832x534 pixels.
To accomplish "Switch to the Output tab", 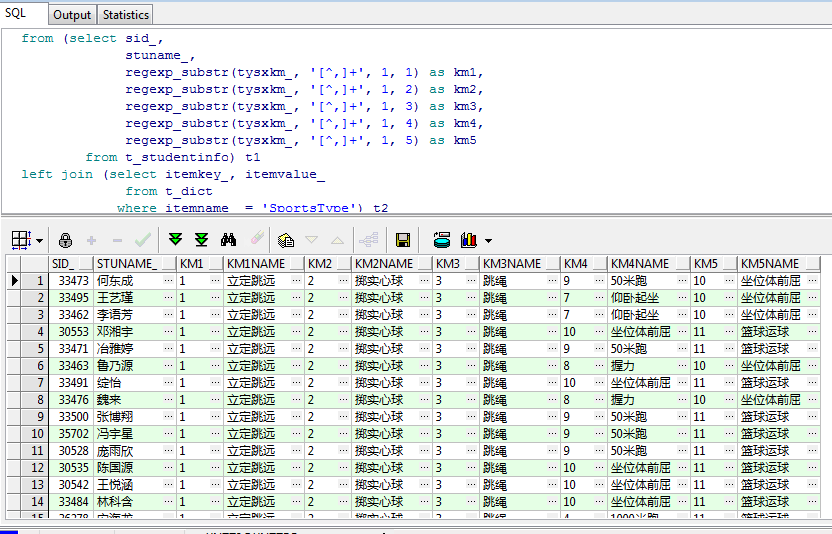I will [x=72, y=15].
